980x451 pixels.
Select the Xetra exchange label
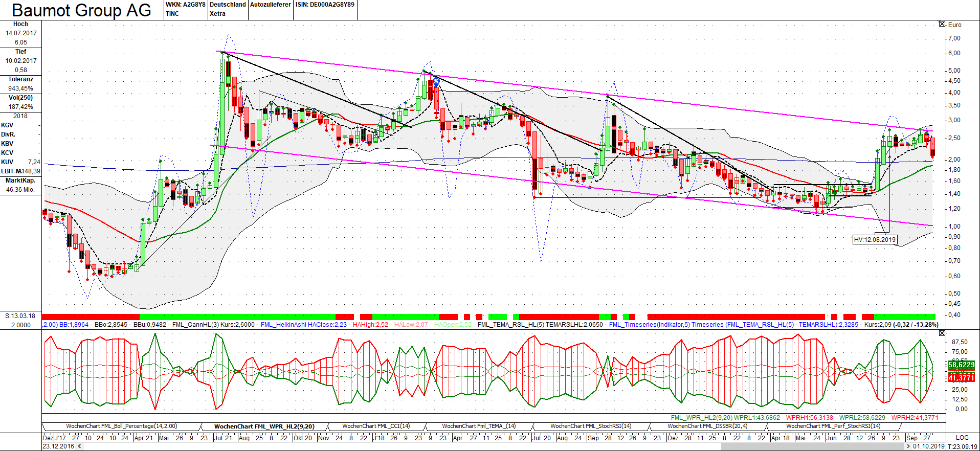[217, 14]
